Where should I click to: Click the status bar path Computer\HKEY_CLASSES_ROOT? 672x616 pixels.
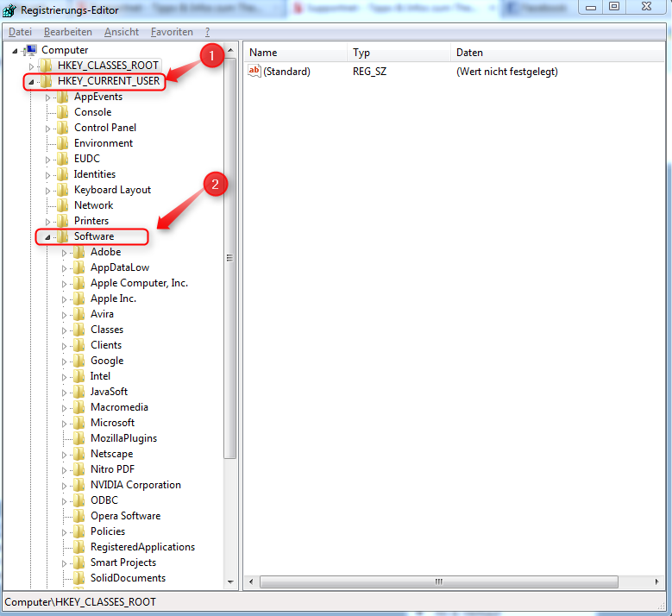point(80,602)
